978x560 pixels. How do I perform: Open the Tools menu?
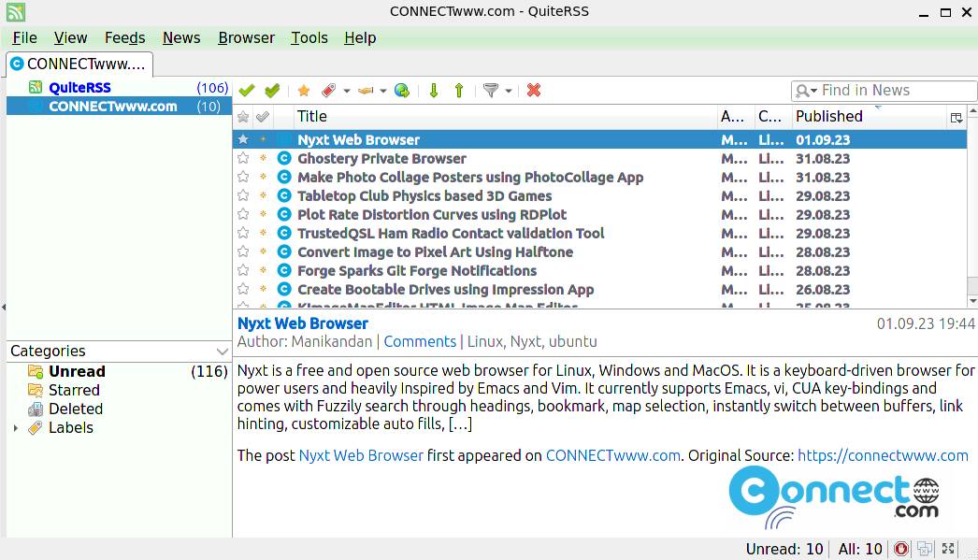(x=309, y=38)
